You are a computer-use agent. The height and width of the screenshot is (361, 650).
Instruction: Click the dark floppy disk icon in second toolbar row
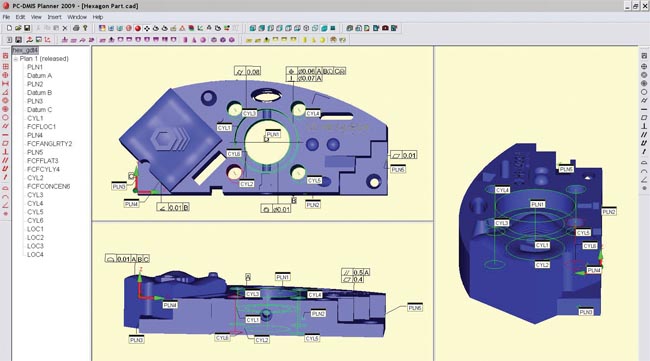point(18,40)
